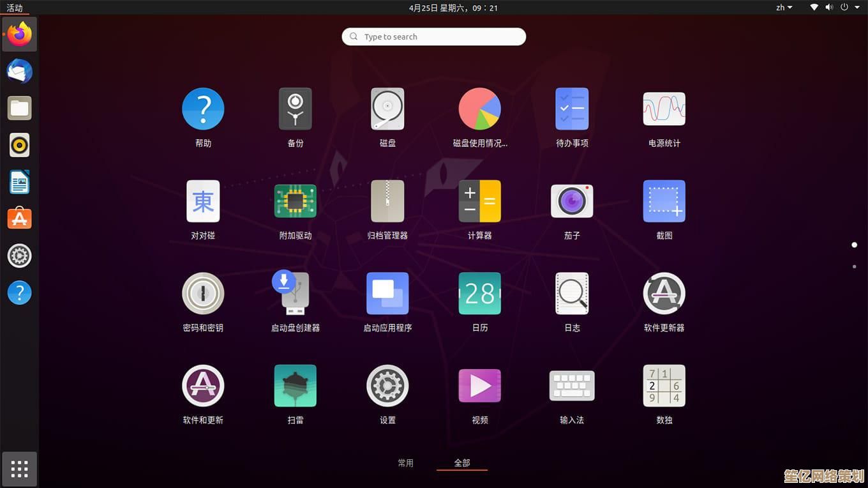Launch the 待办事项 to-do app

pos(572,109)
